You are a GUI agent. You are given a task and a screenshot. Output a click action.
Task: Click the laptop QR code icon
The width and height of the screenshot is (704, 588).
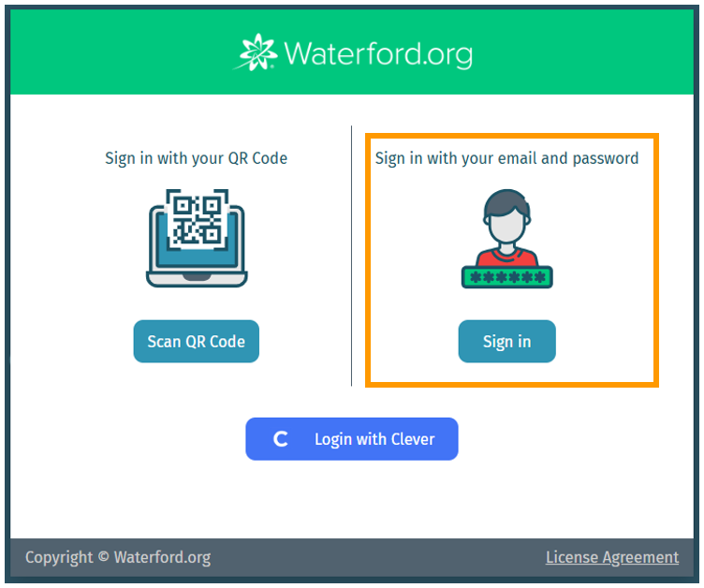click(197, 238)
